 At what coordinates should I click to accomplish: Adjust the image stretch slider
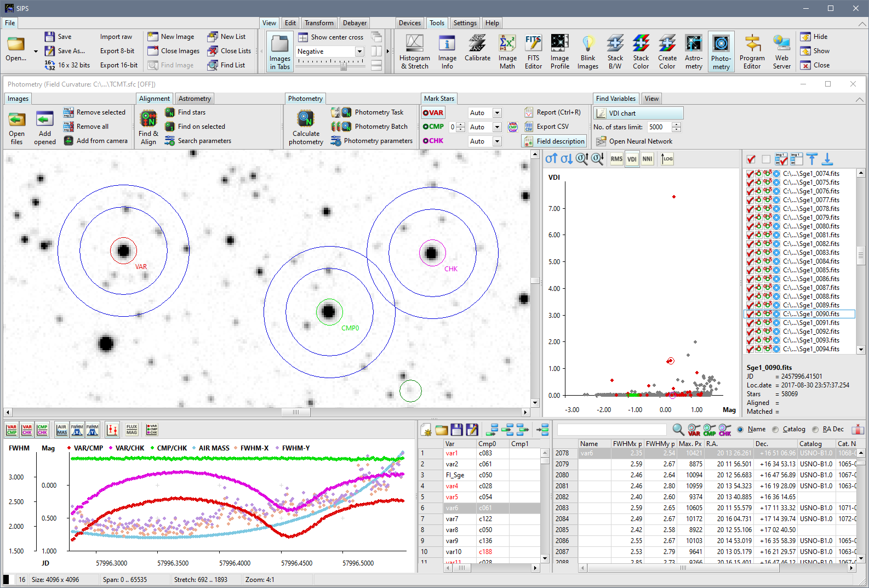(344, 66)
